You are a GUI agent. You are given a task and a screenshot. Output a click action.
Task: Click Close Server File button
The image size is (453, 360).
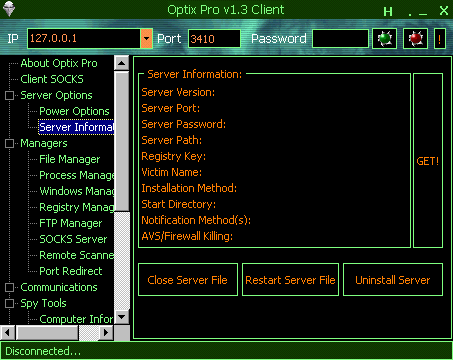pyautogui.click(x=188, y=280)
